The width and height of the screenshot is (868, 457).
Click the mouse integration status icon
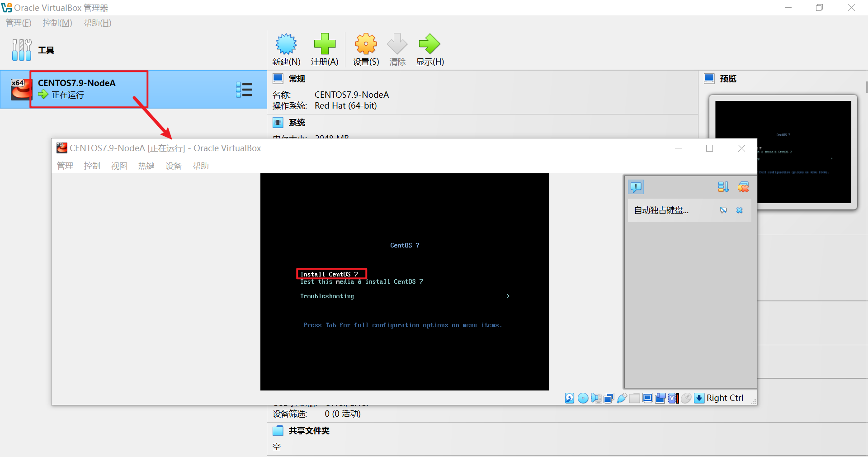[x=686, y=398]
